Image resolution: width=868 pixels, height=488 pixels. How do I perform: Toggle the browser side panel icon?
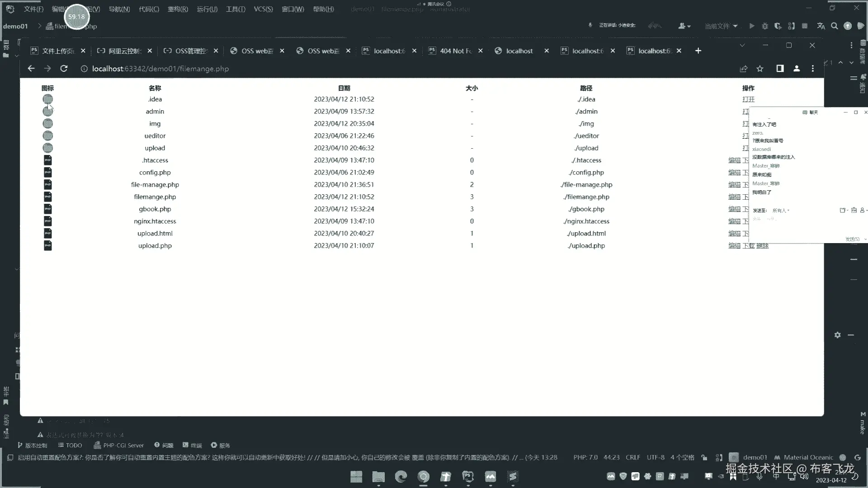780,69
